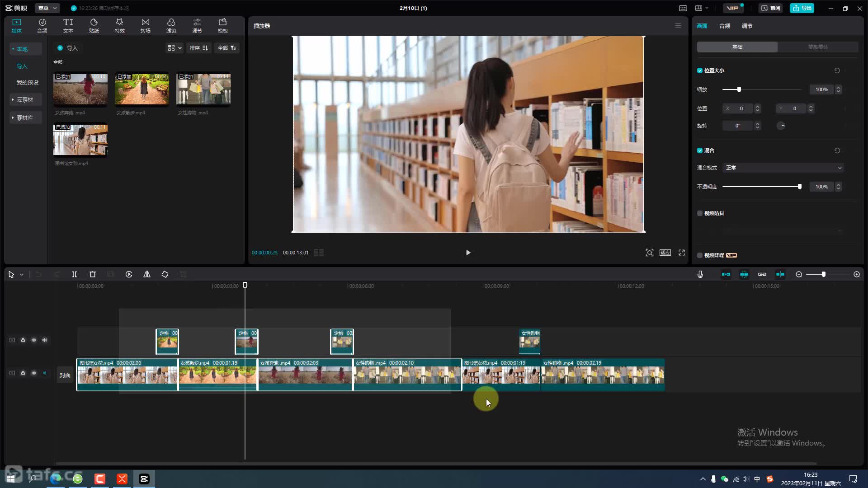Click the 审阅 review button
This screenshot has width=868, height=488.
coord(771,8)
